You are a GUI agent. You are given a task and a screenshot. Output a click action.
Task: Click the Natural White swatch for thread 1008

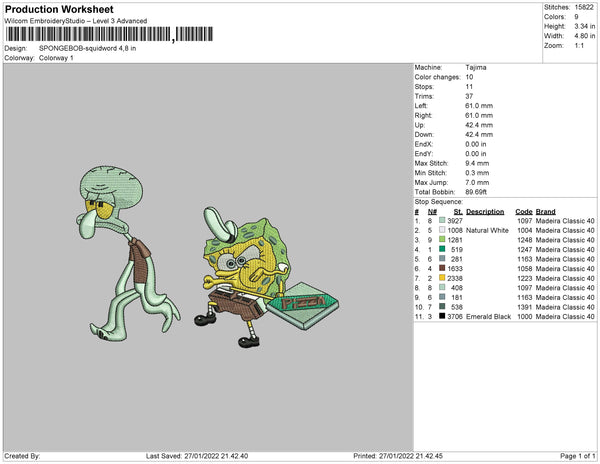pos(442,230)
